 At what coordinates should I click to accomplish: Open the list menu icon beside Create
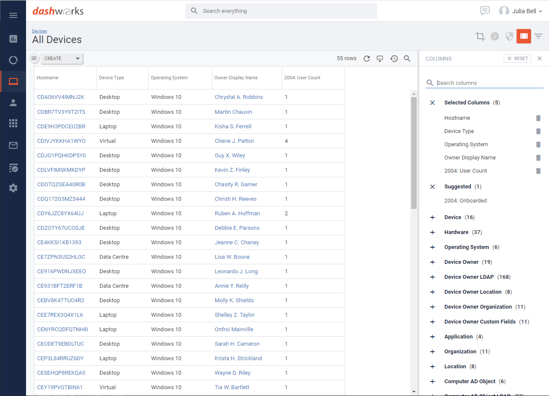pos(34,58)
